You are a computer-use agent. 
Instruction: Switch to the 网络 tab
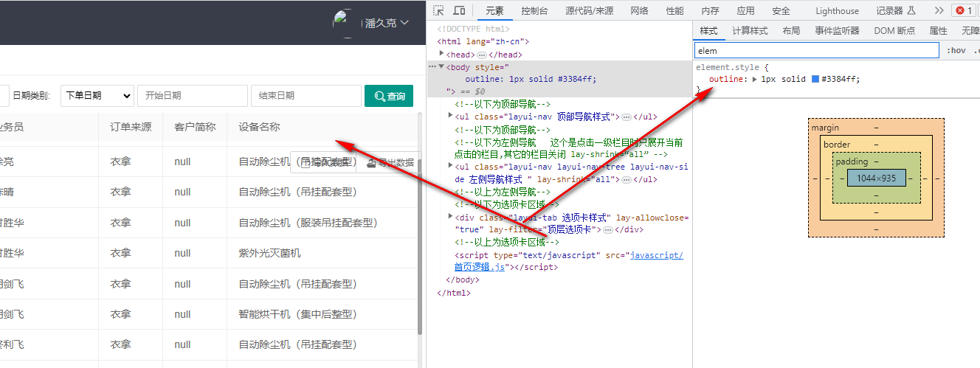639,10
